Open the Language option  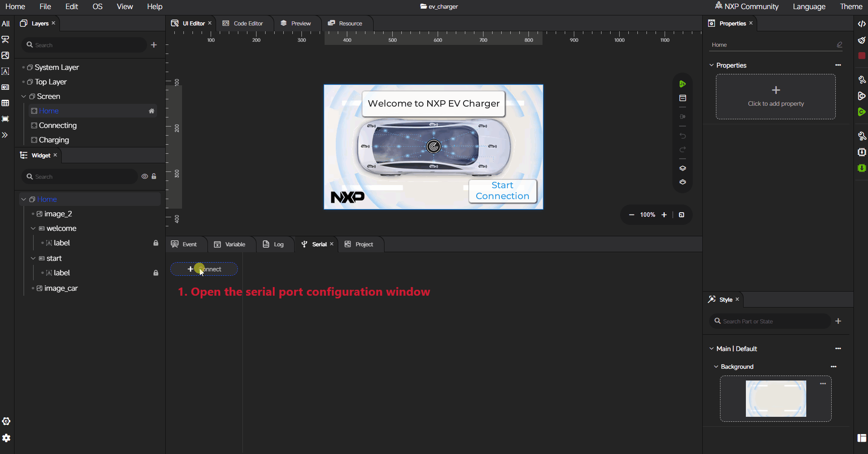click(x=809, y=7)
